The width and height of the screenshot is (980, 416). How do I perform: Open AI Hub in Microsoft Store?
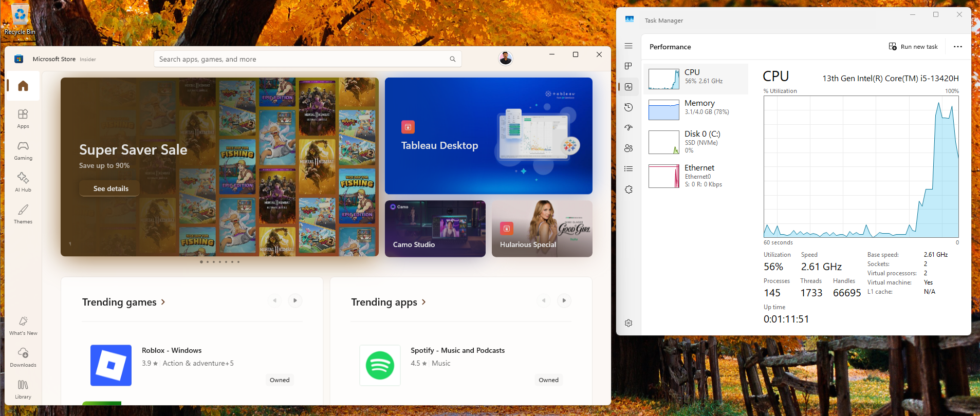click(x=23, y=182)
